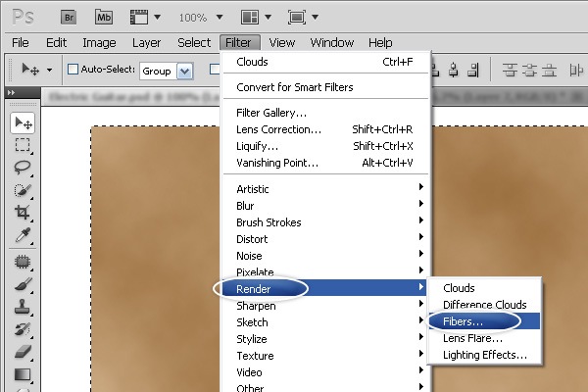Click Distribute left edges icon

click(576, 70)
